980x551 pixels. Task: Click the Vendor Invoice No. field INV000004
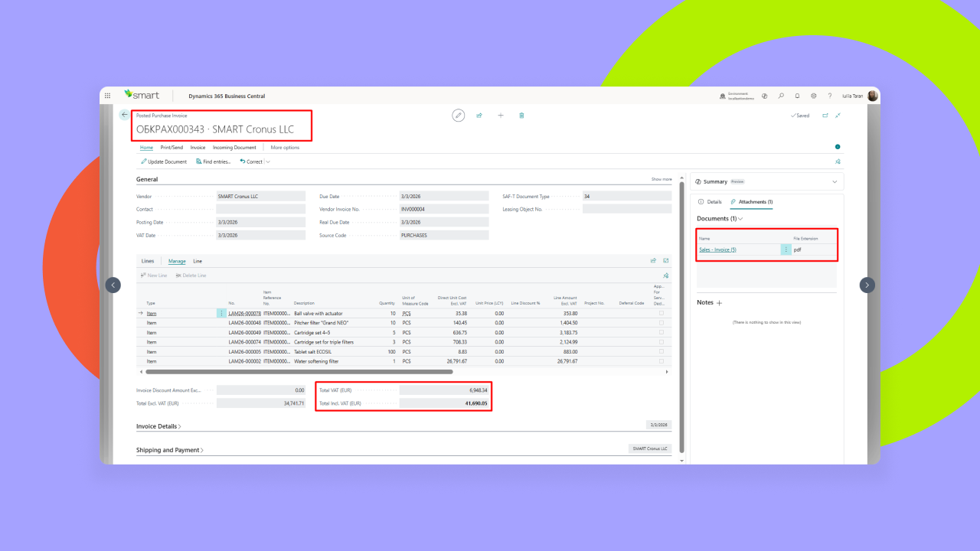(444, 209)
